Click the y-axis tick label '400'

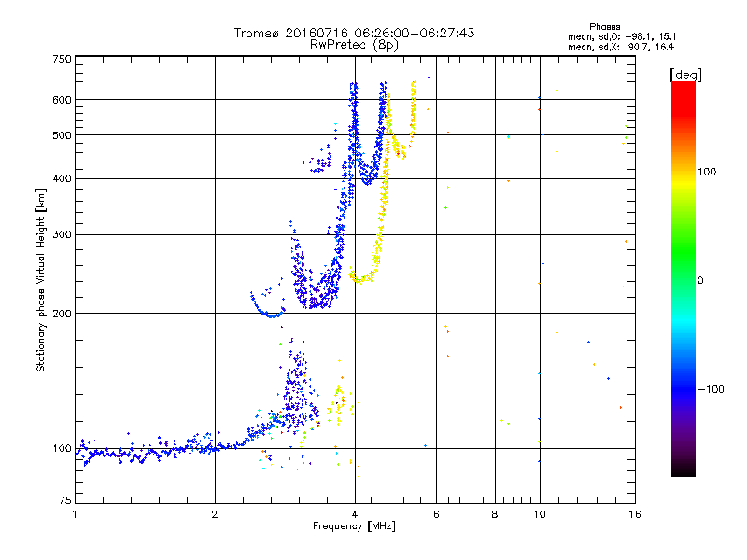pyautogui.click(x=62, y=179)
